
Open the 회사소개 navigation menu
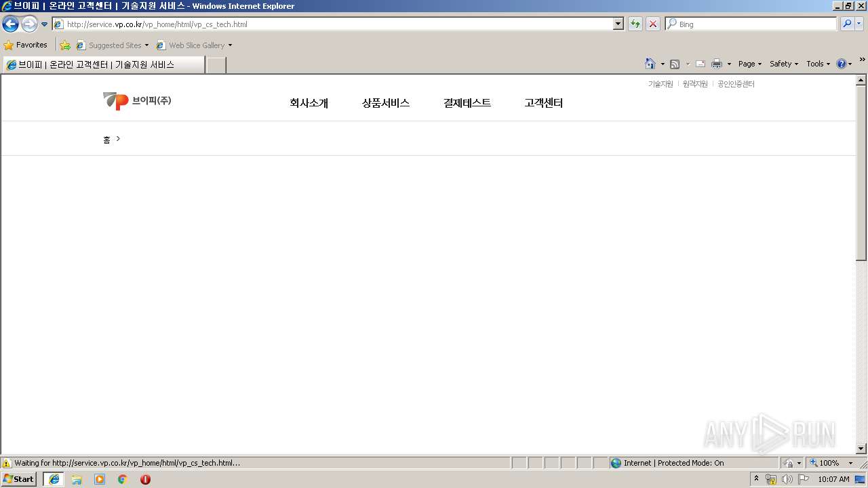309,103
